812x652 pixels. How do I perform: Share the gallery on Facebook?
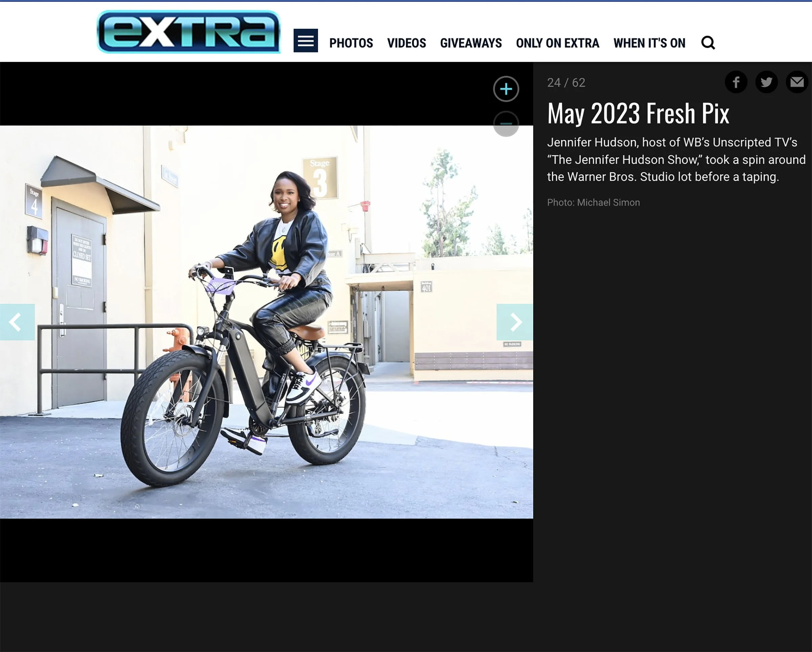(736, 82)
